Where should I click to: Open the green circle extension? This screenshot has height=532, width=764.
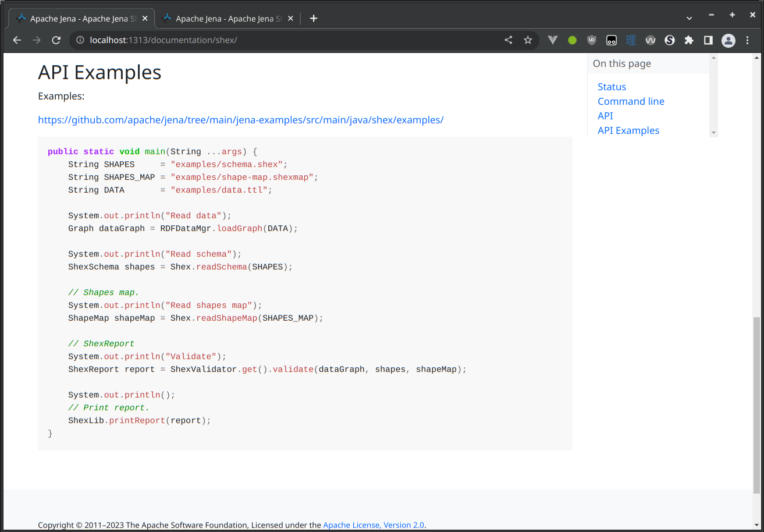573,40
